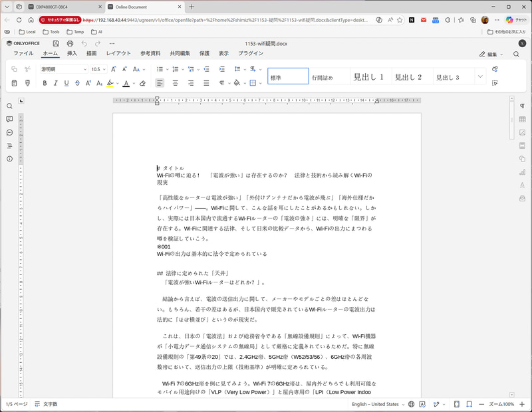The width and height of the screenshot is (532, 412).
Task: Click the browser address bar URL
Action: 225,20
